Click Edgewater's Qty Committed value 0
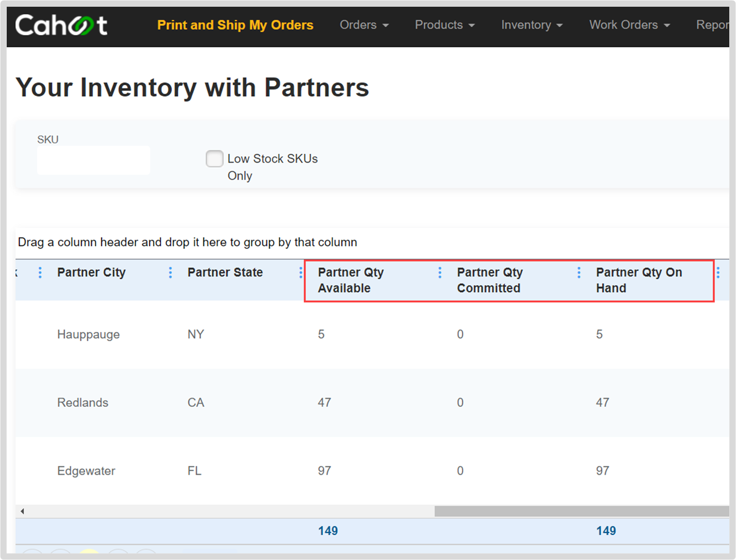The height and width of the screenshot is (560, 736). point(460,471)
